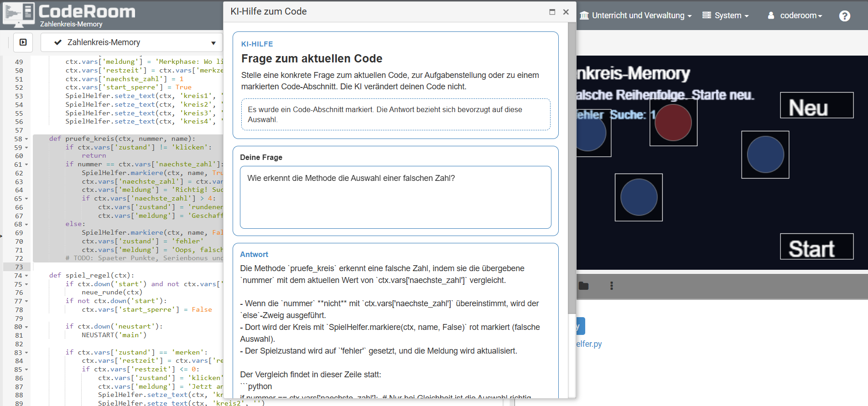Viewport: 868px width, 406px height.
Task: Click line number 73 in gutter
Action: point(19,267)
